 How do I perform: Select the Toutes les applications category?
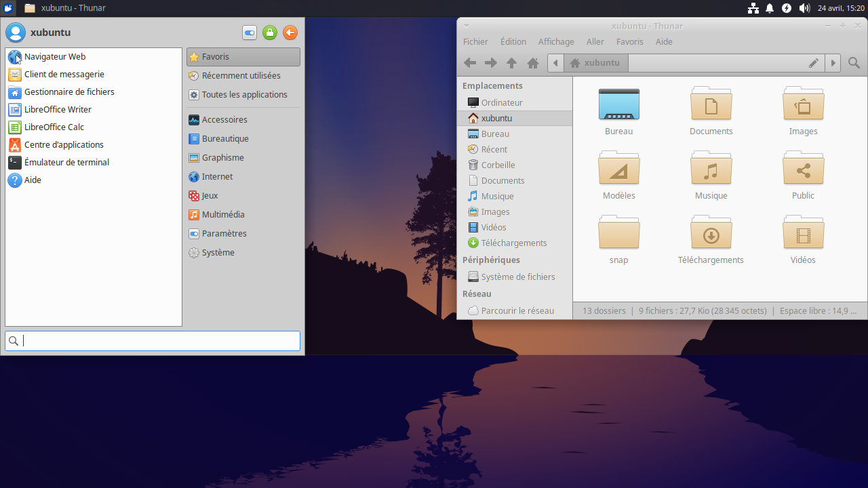click(244, 95)
